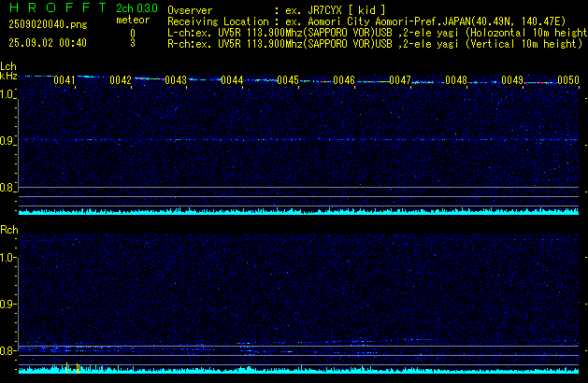The width and height of the screenshot is (588, 383).
Task: Click the 'Ovserver' label
Action: point(190,10)
